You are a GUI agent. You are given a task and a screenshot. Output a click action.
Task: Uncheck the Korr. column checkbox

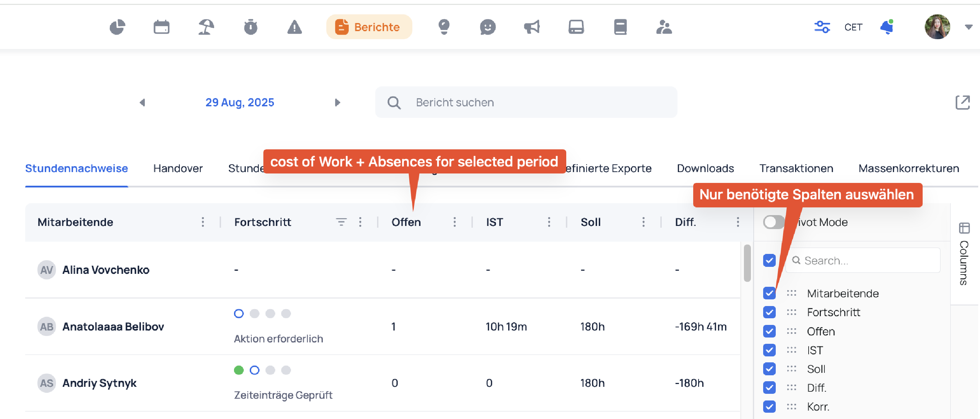769,406
